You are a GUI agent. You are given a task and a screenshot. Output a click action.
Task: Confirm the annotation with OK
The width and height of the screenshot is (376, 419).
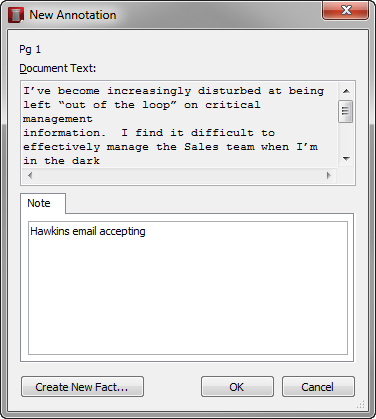coord(237,387)
